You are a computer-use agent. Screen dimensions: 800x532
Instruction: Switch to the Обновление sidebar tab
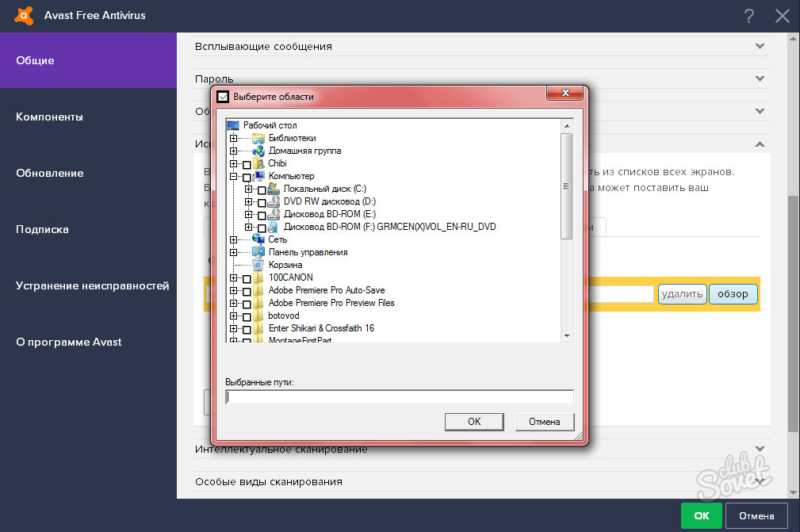point(49,173)
